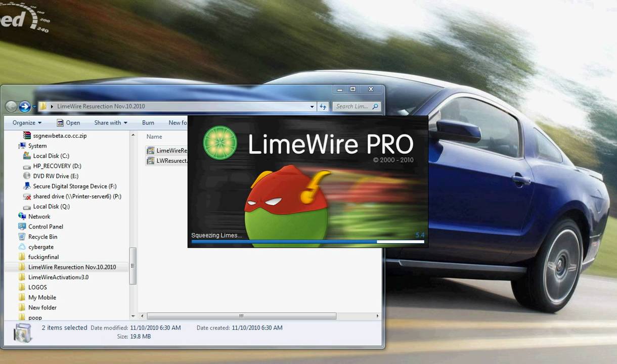
Task: Open Control Panel from the tree
Action: [46, 226]
